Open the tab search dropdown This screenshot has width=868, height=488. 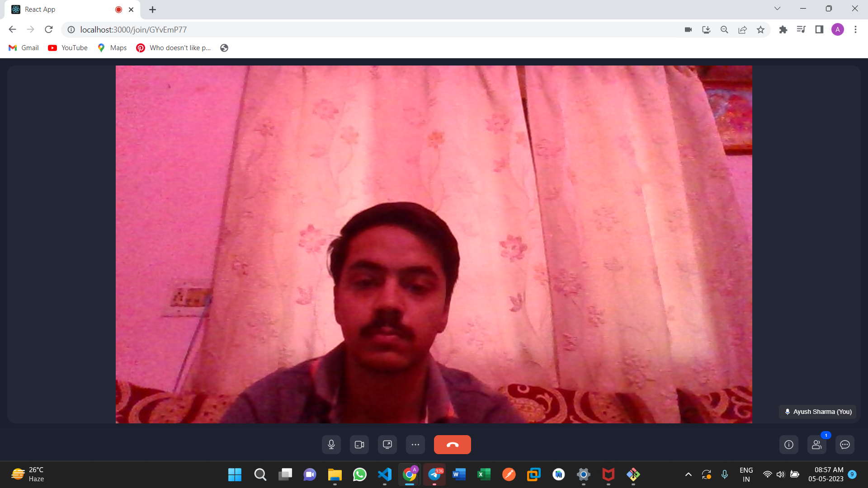point(777,8)
